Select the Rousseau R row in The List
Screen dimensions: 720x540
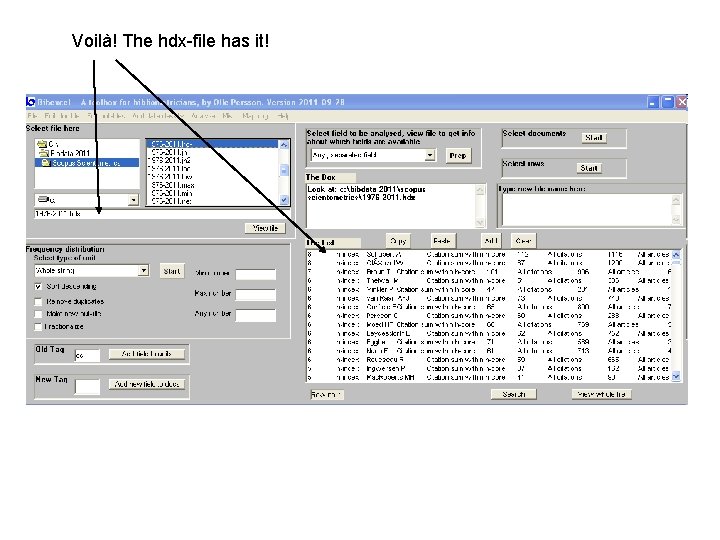(489, 360)
